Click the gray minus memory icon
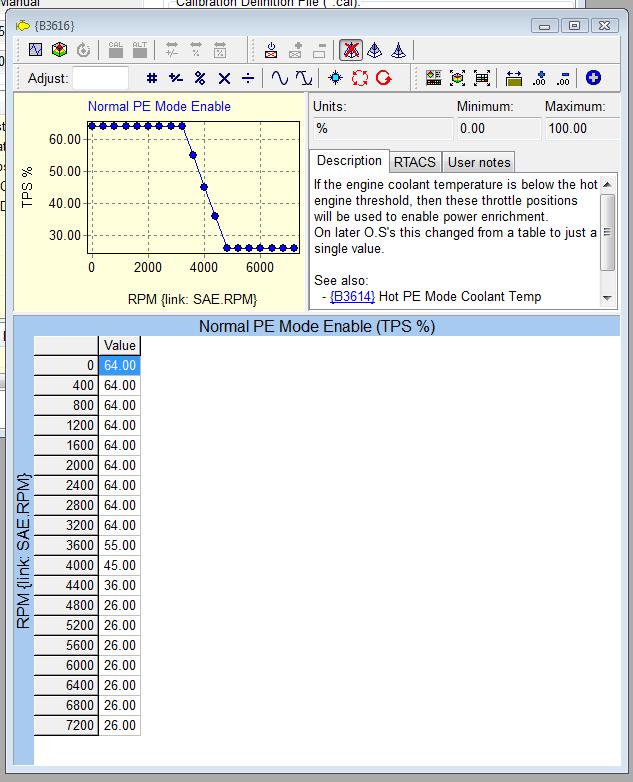633x782 pixels. tap(319, 50)
